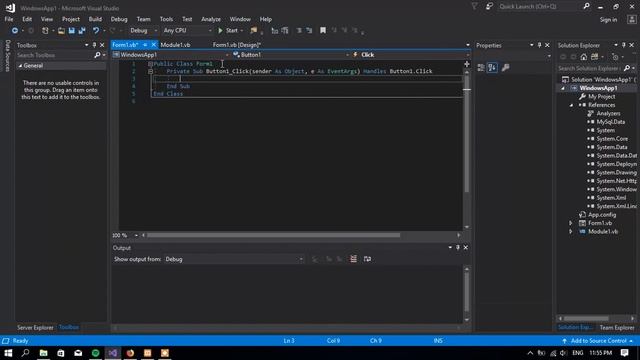Click the Solution Explorer Home icon
640x360 pixels.
584,57
